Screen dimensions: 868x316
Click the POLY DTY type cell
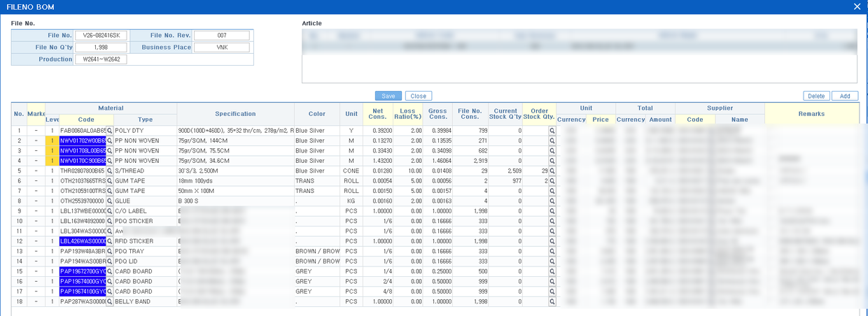coord(145,131)
